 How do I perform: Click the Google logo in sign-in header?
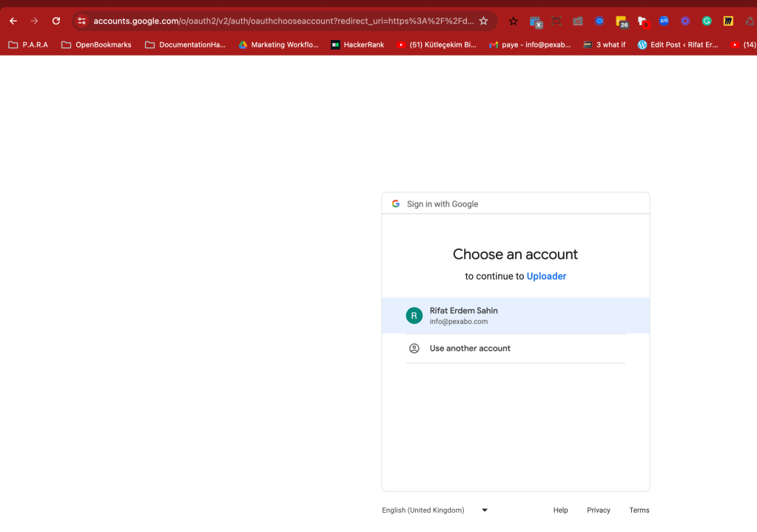(395, 203)
